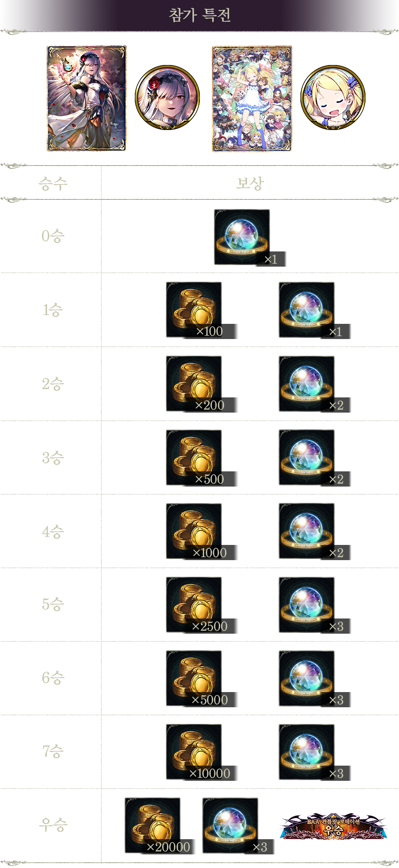
Task: Click the 참가 특전 header banner
Action: (199, 16)
